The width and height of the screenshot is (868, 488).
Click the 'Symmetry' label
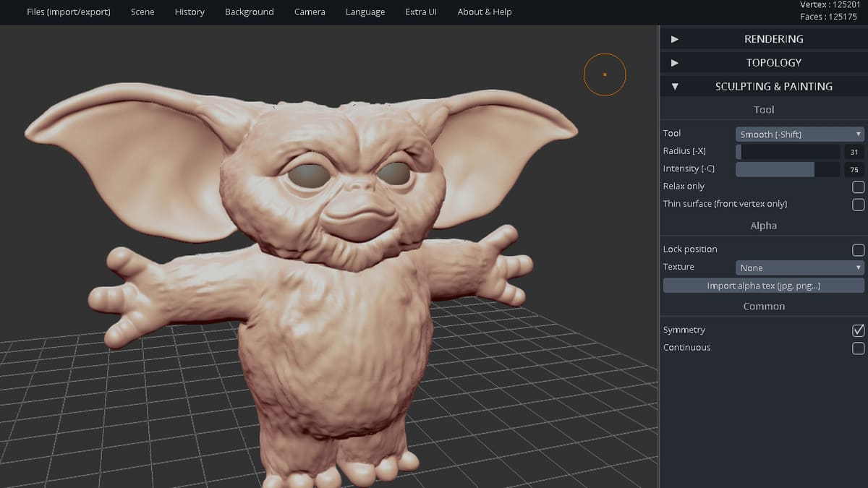click(x=684, y=330)
